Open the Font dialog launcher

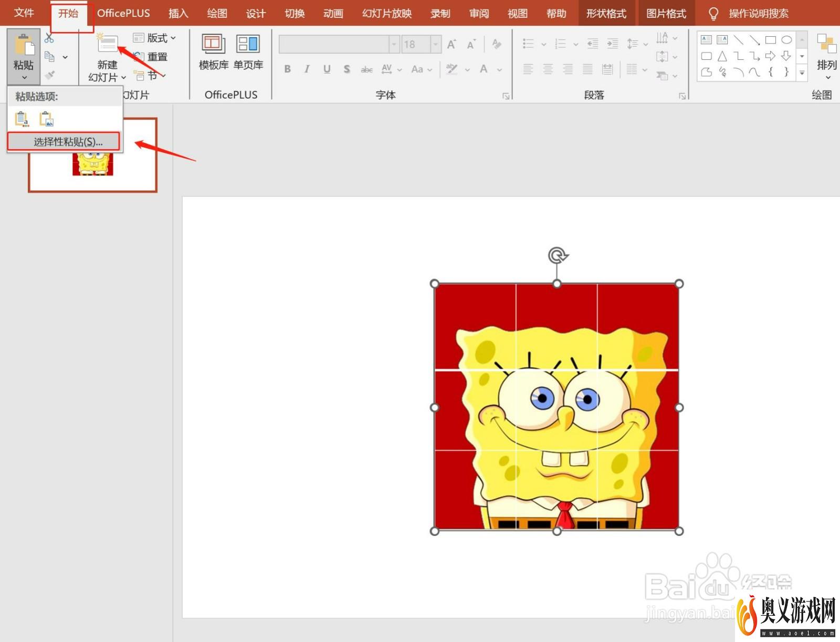506,96
